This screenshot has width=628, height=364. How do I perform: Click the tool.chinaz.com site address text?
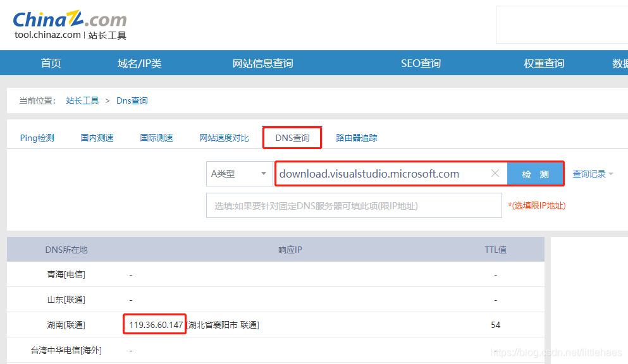[x=47, y=35]
